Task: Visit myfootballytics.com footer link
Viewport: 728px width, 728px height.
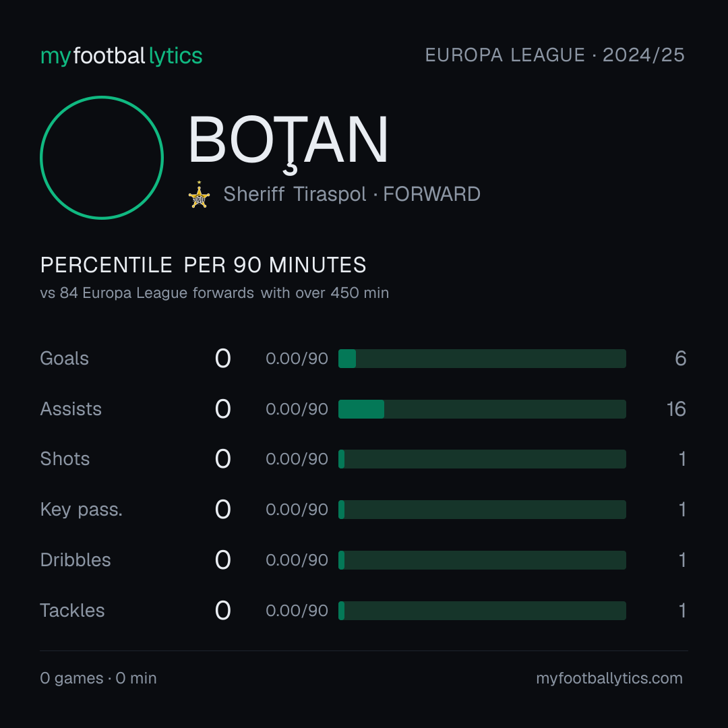Action: 609,678
